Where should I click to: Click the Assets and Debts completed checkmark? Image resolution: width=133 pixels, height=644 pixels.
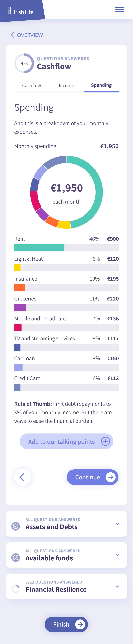[16, 526]
